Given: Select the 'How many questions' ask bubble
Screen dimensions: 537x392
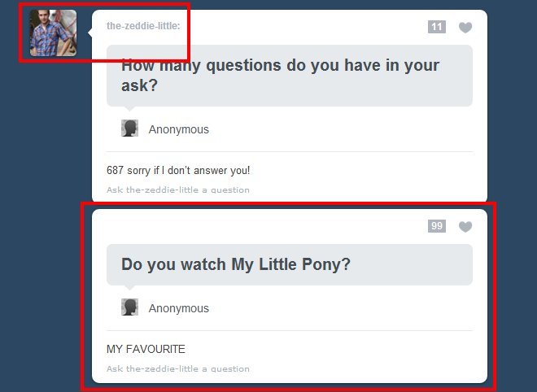Looking at the screenshot, I should [290, 76].
